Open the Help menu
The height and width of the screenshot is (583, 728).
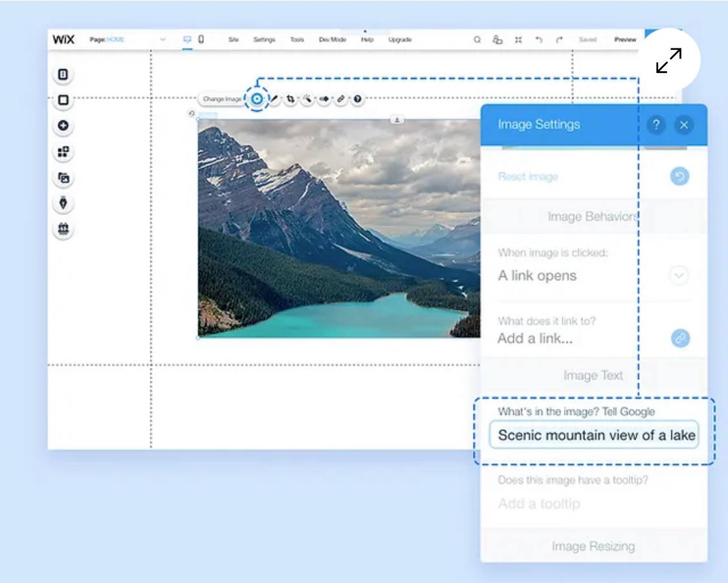[368, 39]
